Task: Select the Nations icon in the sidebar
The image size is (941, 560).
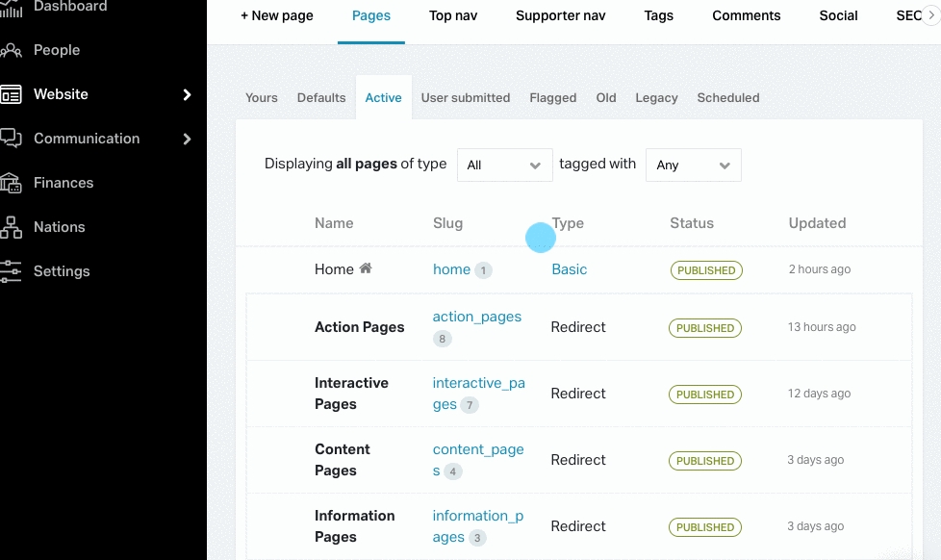Action: click(x=13, y=227)
